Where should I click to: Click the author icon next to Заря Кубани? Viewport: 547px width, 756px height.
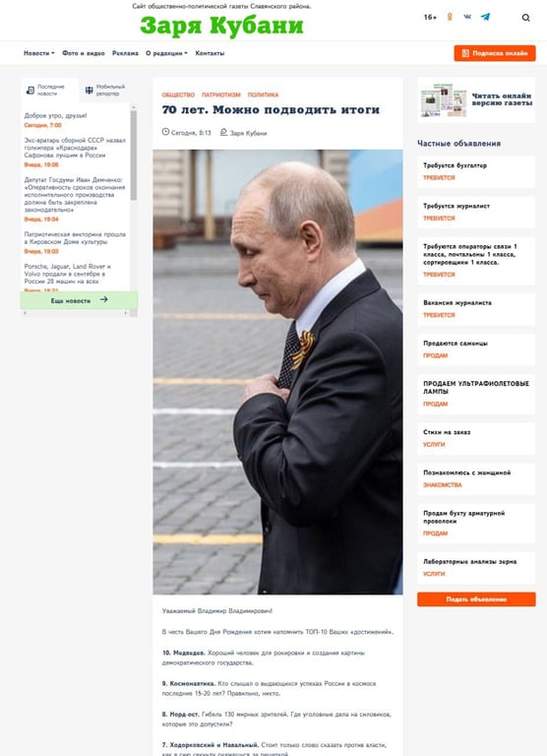223,132
